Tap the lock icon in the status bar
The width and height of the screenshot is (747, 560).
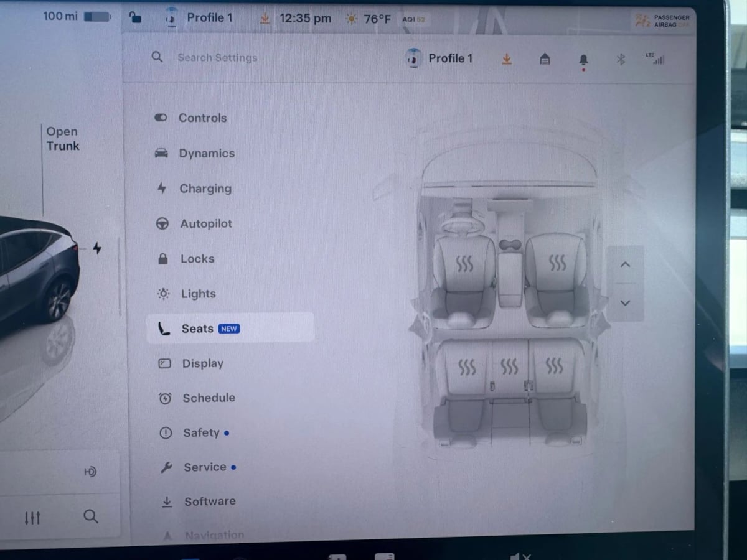pyautogui.click(x=135, y=18)
